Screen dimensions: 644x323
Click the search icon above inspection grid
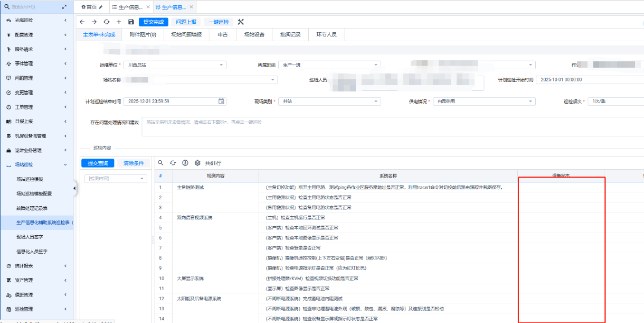[x=161, y=163]
